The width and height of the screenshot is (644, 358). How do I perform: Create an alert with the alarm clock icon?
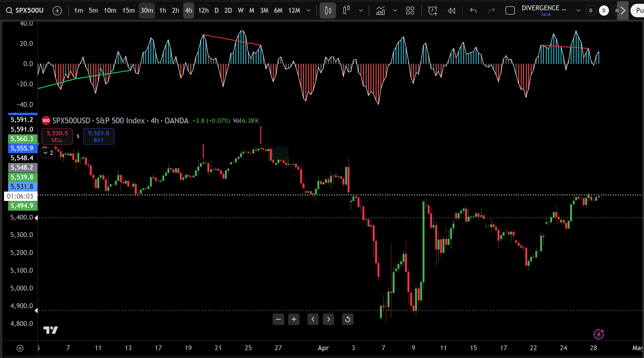433,11
